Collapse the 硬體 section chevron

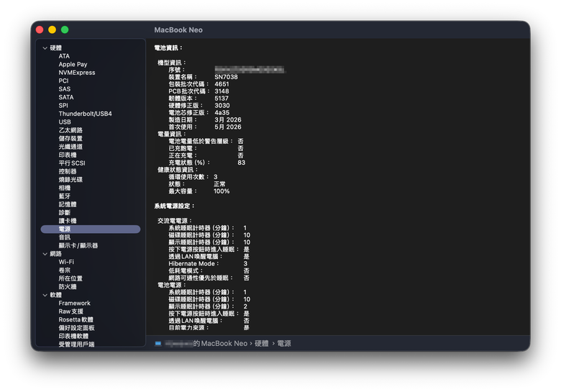pos(45,48)
